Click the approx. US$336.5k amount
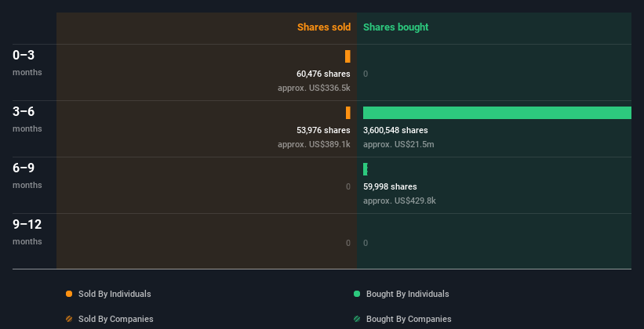This screenshot has height=329, width=644. (x=314, y=88)
